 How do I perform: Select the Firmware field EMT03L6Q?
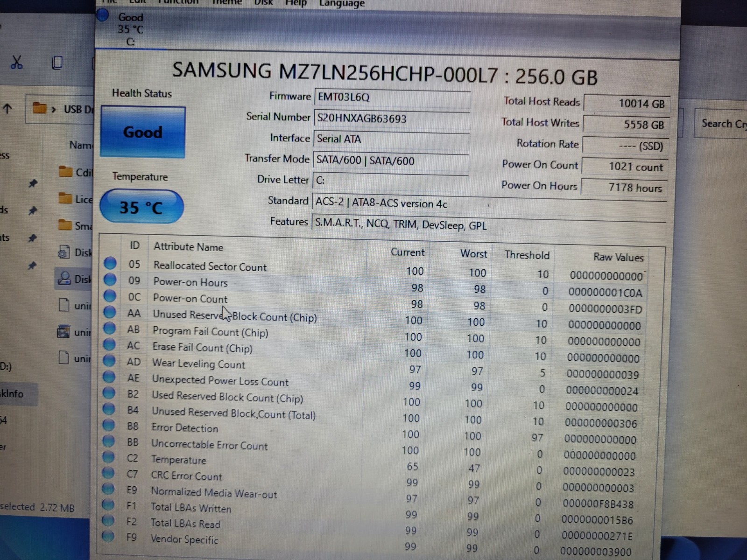[x=392, y=98]
